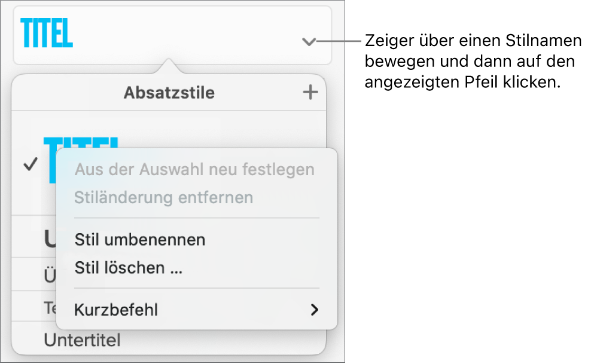
Task: Select the bold style starting with "U"
Action: [x=49, y=238]
